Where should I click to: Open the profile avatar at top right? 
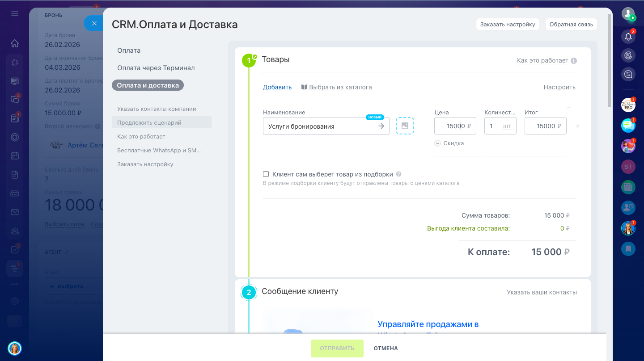pos(628,14)
